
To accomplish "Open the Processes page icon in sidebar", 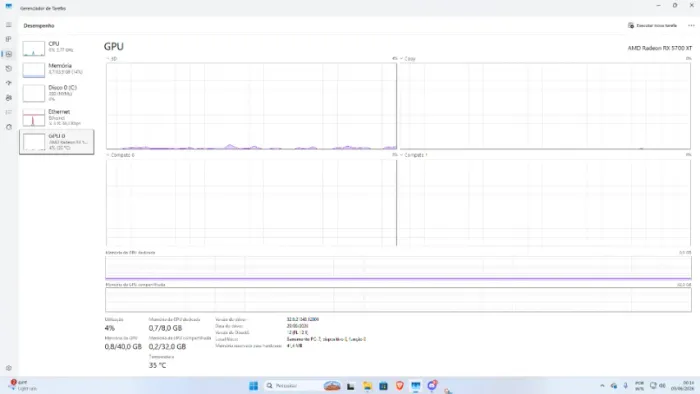I will (8, 39).
